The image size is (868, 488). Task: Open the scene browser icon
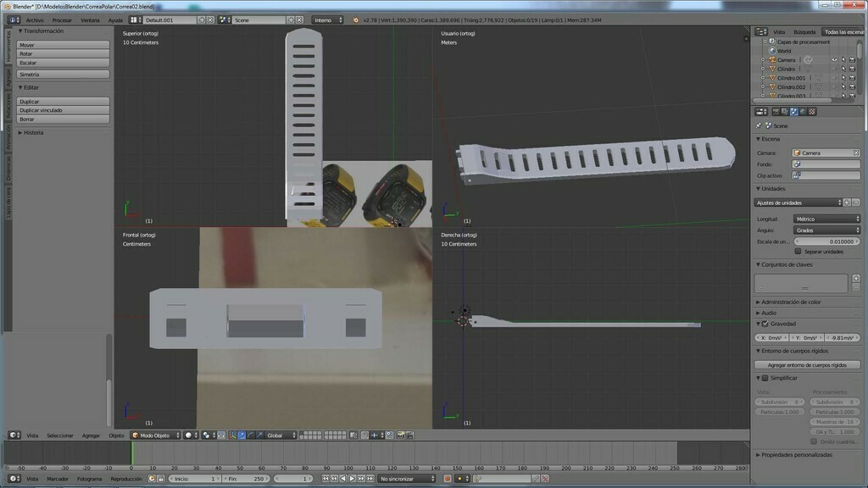tap(224, 20)
